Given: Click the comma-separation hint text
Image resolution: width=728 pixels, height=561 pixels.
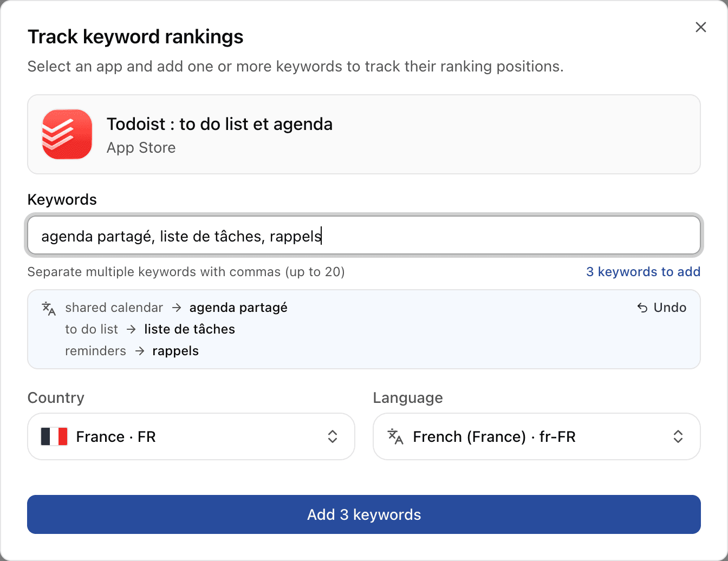Looking at the screenshot, I should tap(186, 272).
